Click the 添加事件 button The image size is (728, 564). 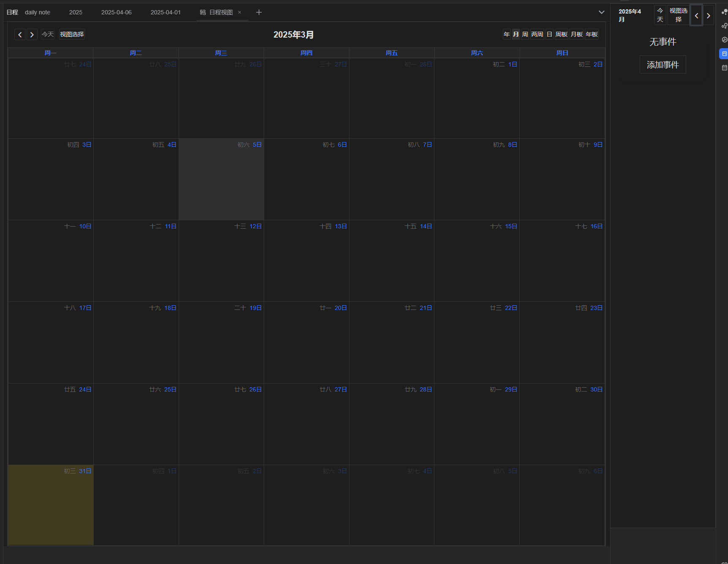[x=663, y=65]
